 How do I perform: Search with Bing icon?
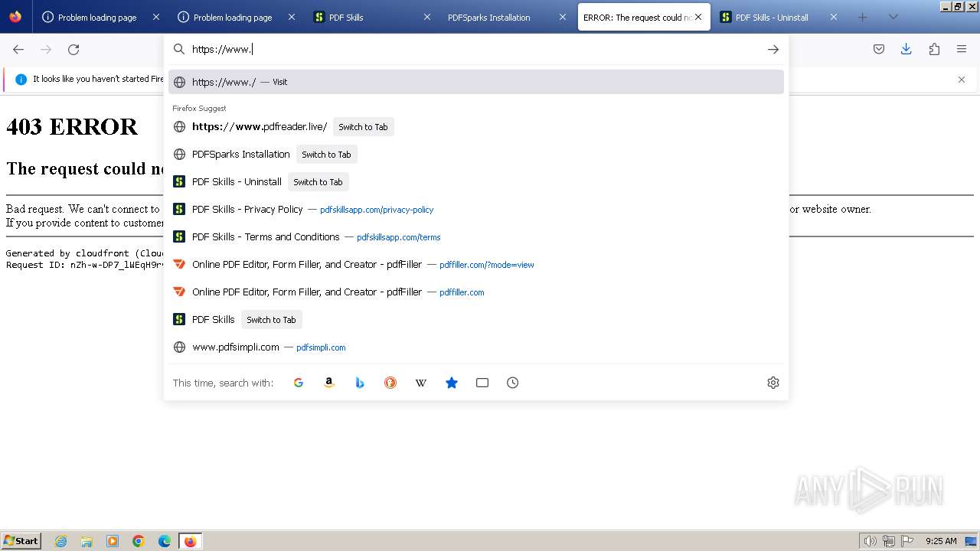(360, 383)
